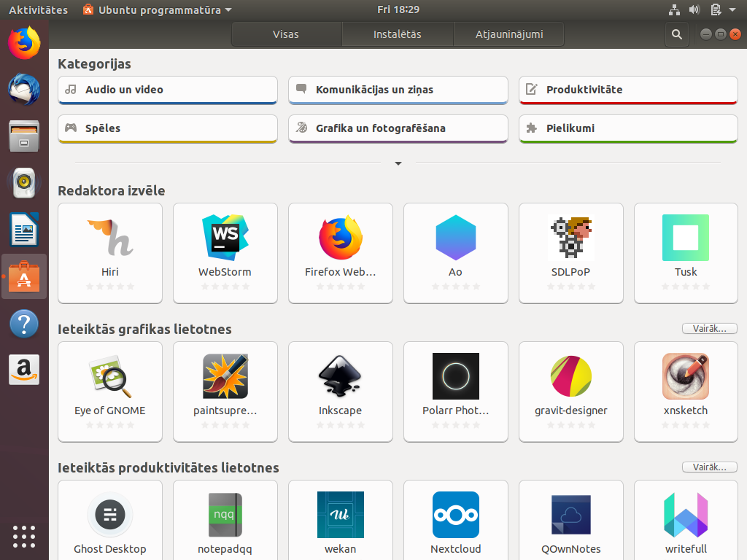
Task: Open Audio un video category
Action: [x=168, y=90]
